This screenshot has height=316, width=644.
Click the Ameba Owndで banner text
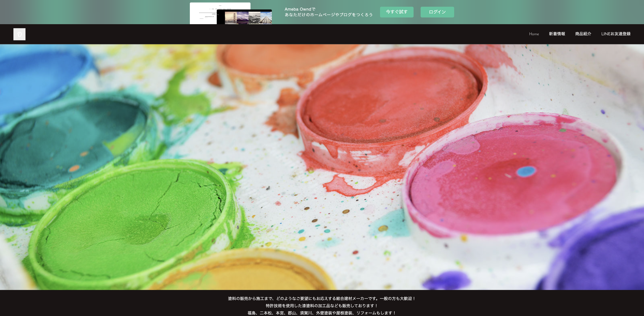pos(300,9)
